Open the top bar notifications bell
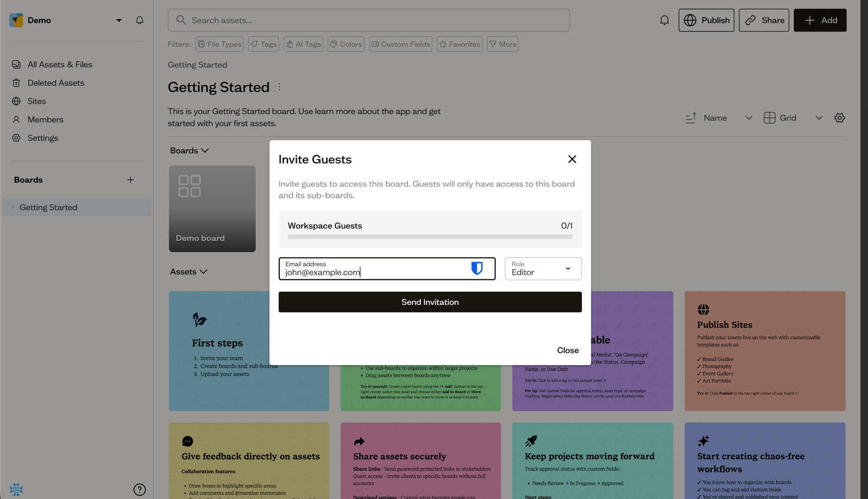The image size is (868, 499). click(x=664, y=20)
